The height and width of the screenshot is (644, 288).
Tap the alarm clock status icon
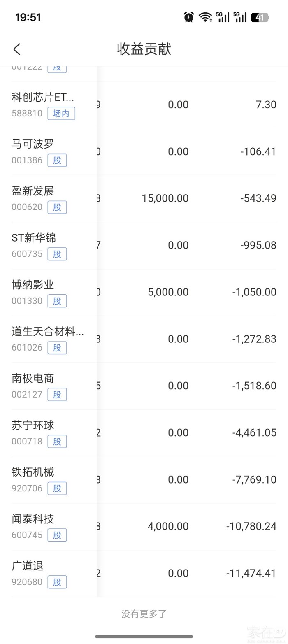pos(189,17)
